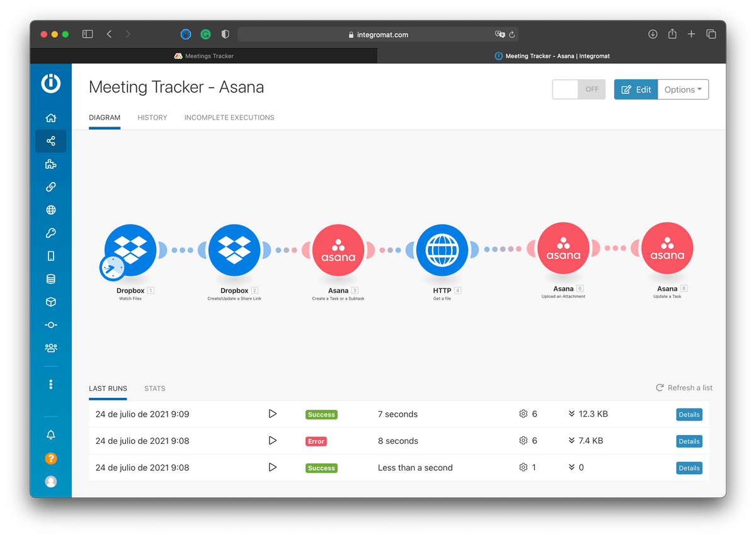Select Asana Upload an Attachment module
756x537 pixels.
tap(563, 248)
